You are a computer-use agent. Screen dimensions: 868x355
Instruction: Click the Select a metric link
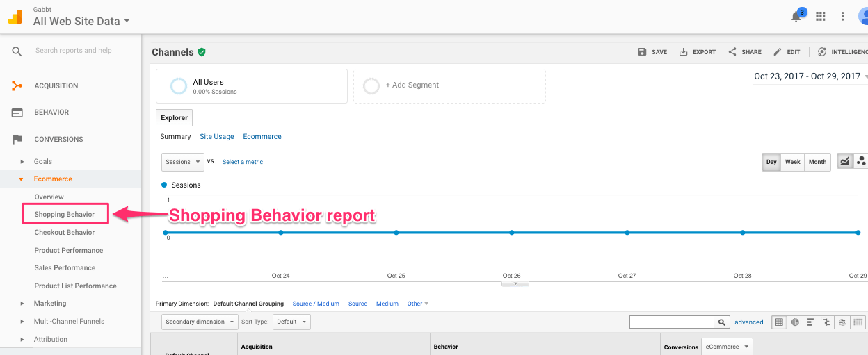tap(243, 162)
